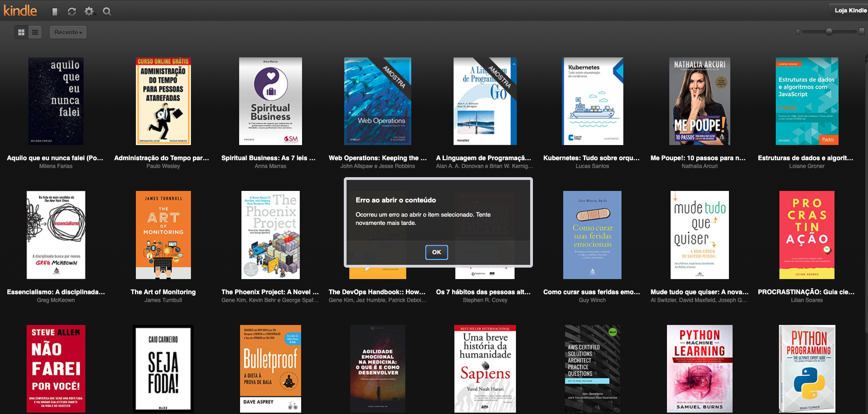Open Mude tudo que quiser cover

click(x=700, y=235)
